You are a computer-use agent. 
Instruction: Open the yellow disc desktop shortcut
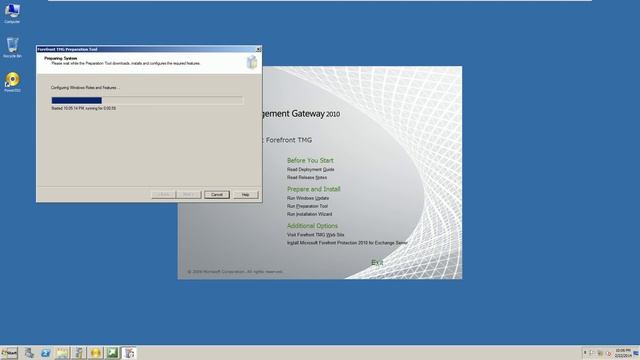click(12, 82)
